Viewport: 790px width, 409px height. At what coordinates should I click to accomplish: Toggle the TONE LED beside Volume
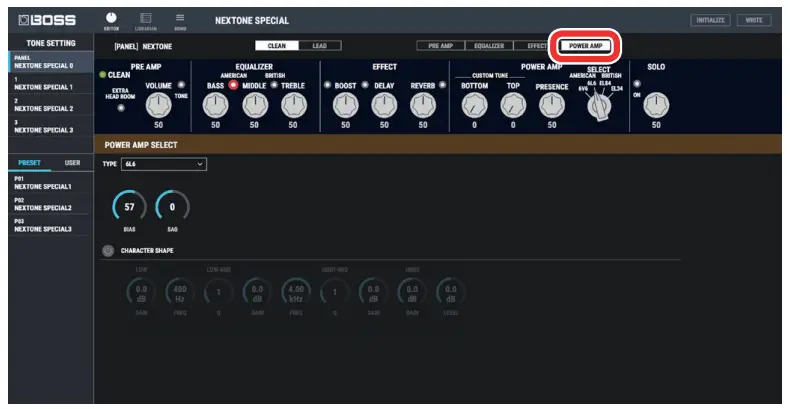coord(181,85)
